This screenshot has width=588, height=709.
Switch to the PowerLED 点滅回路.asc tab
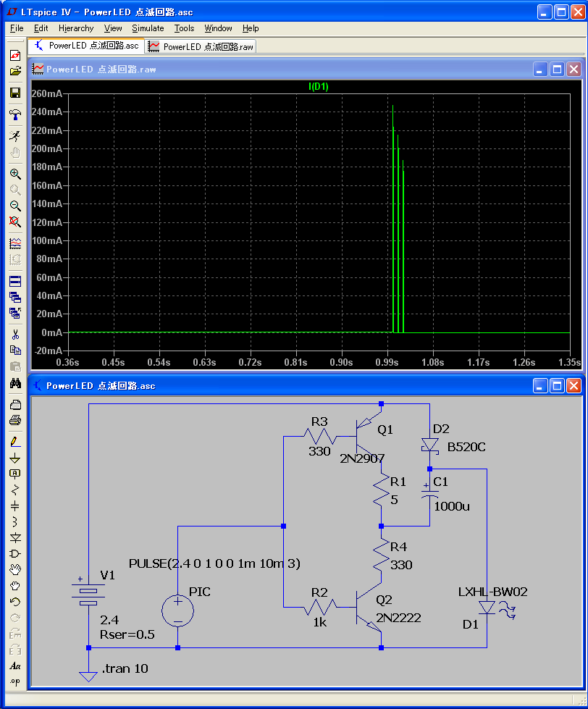pyautogui.click(x=86, y=46)
